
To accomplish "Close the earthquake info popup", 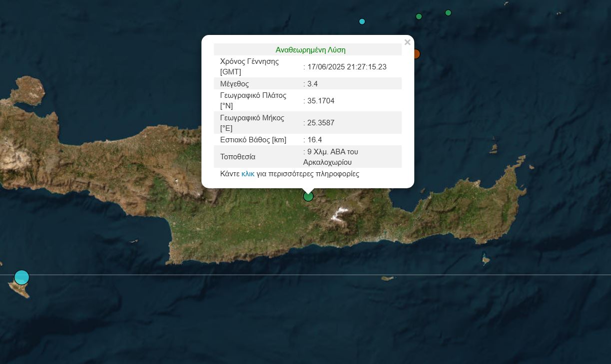I will 407,42.
